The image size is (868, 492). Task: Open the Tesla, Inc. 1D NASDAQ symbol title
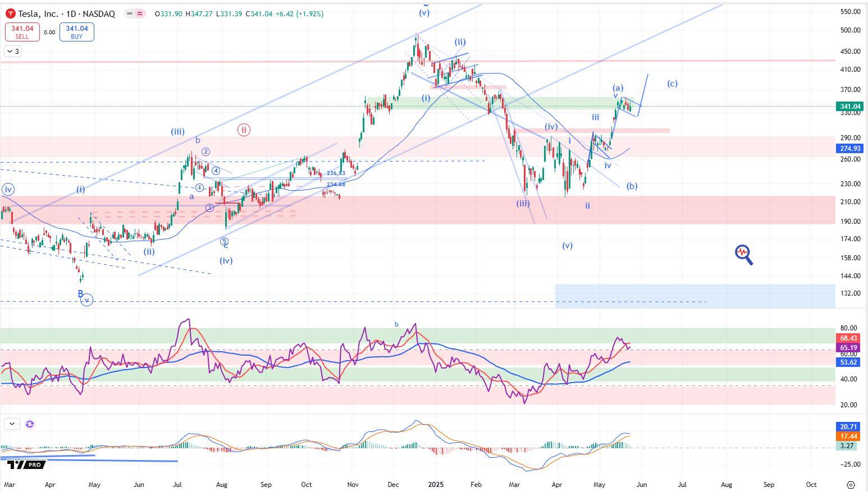[x=66, y=13]
